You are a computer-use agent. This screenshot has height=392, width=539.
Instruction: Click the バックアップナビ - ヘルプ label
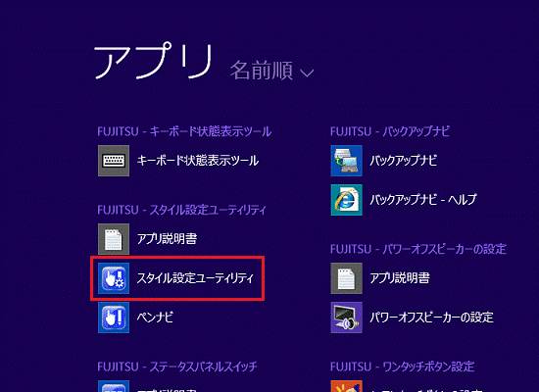coord(423,200)
